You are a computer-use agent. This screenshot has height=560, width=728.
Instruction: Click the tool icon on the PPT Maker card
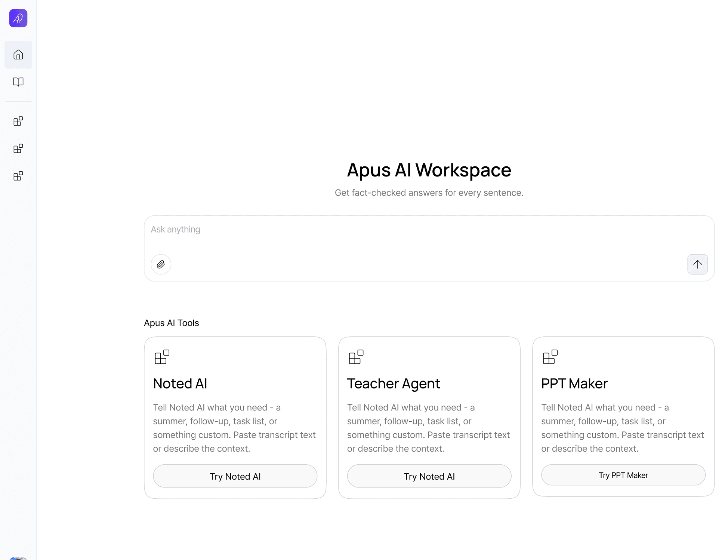pyautogui.click(x=550, y=357)
